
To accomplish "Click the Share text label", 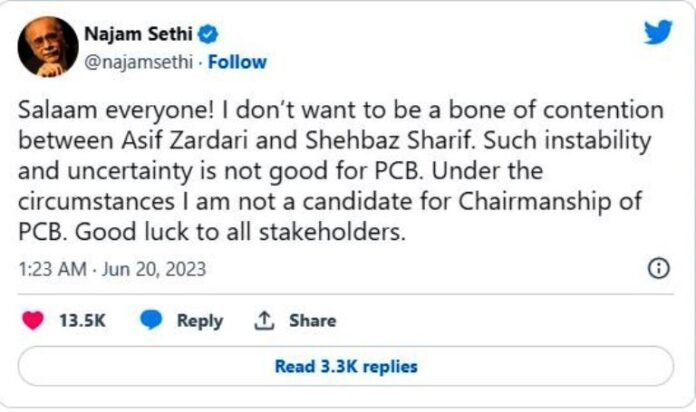I will (x=312, y=321).
